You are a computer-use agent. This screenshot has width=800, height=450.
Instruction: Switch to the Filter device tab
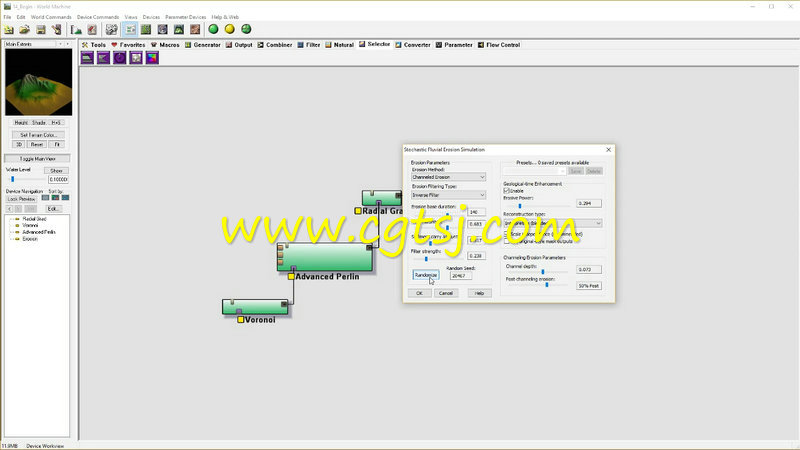(309, 45)
